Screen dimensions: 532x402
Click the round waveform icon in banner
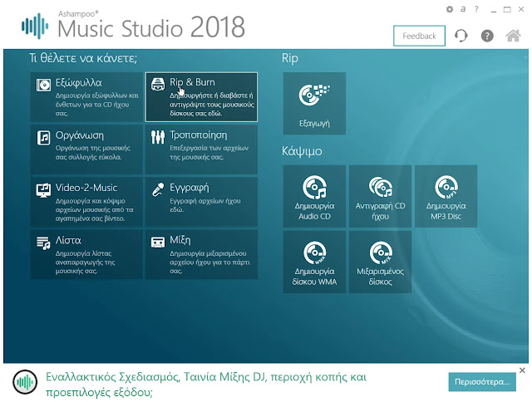(25, 382)
